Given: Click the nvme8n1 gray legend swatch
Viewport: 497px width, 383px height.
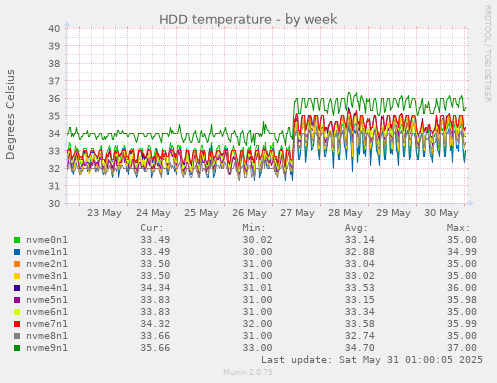Looking at the screenshot, I should pos(17,336).
